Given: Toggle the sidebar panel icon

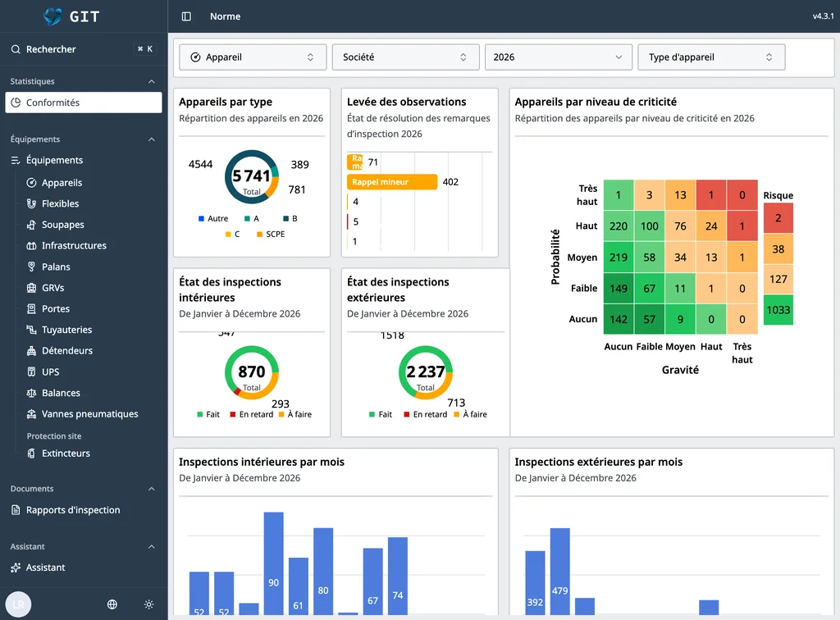Looking at the screenshot, I should pyautogui.click(x=186, y=16).
